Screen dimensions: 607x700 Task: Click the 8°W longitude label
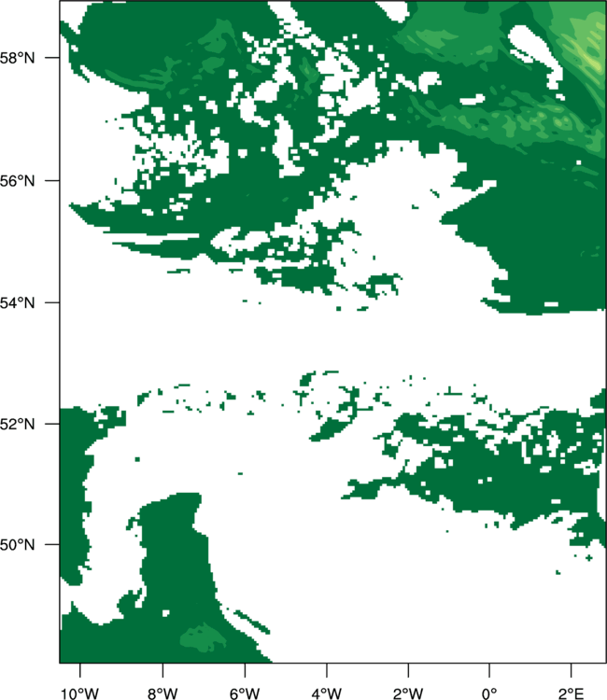pos(162,693)
